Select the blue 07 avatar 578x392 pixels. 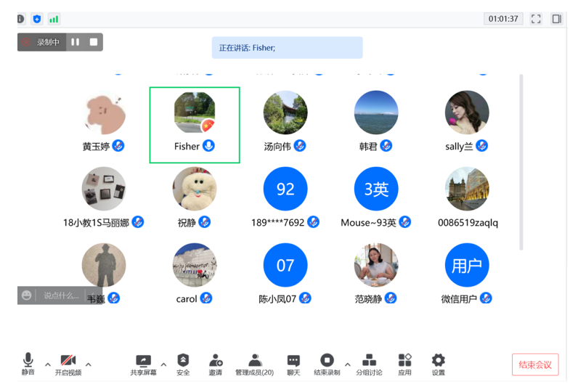click(285, 265)
